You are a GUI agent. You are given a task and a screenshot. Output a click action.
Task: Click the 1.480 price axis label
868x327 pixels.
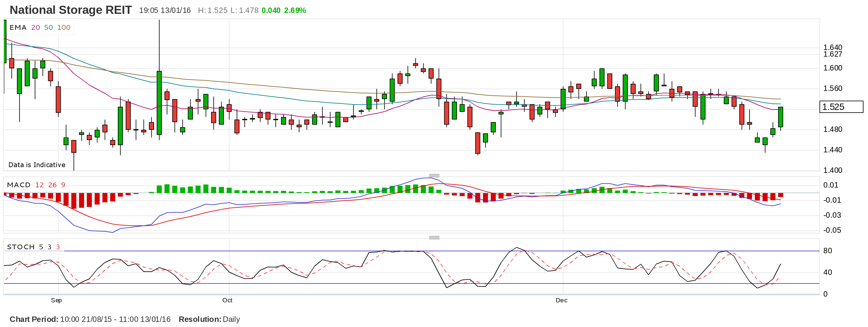(x=833, y=129)
